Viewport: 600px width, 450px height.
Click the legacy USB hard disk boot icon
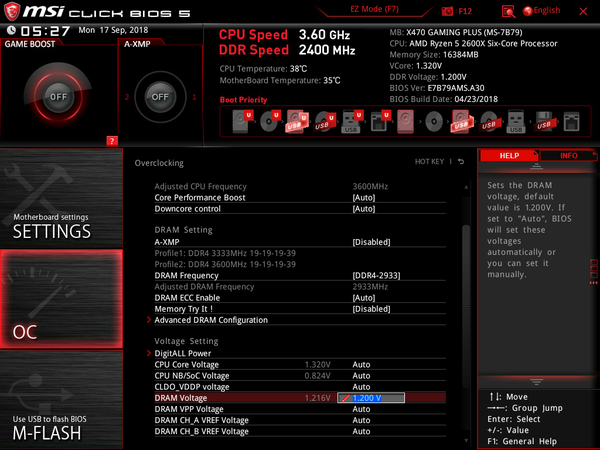coord(461,122)
